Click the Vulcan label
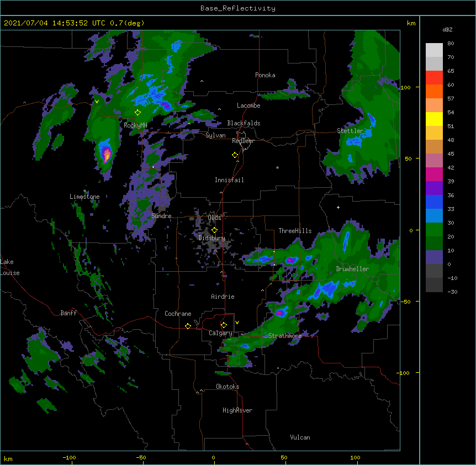Viewport: 476px width, 465px height. coord(300,437)
